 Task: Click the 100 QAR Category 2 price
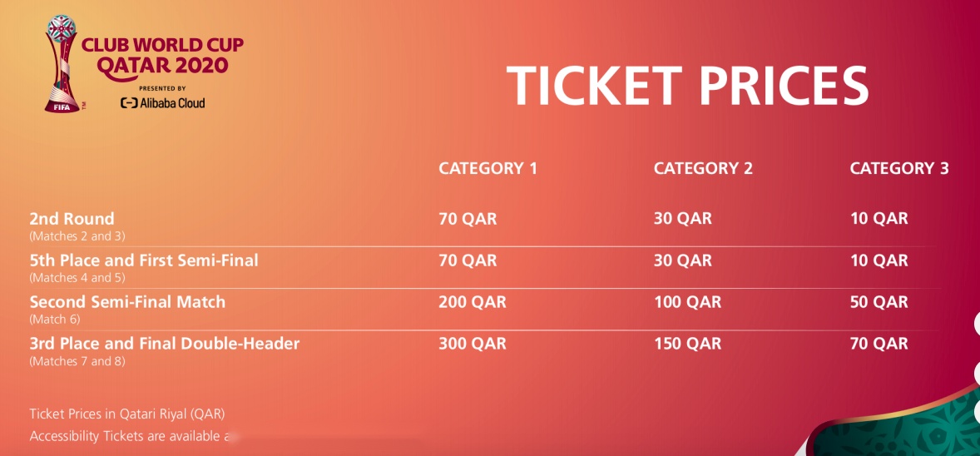point(687,302)
